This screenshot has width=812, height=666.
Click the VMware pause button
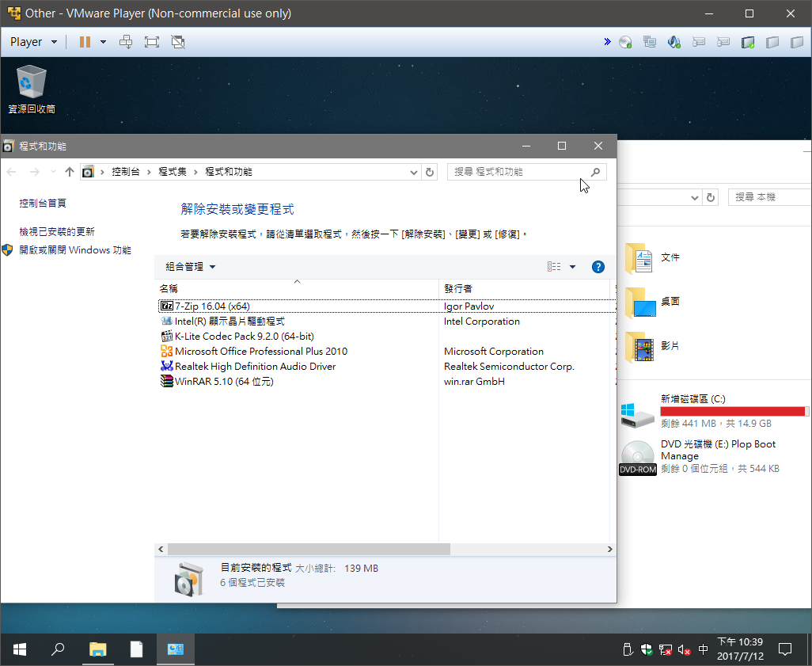coord(85,42)
